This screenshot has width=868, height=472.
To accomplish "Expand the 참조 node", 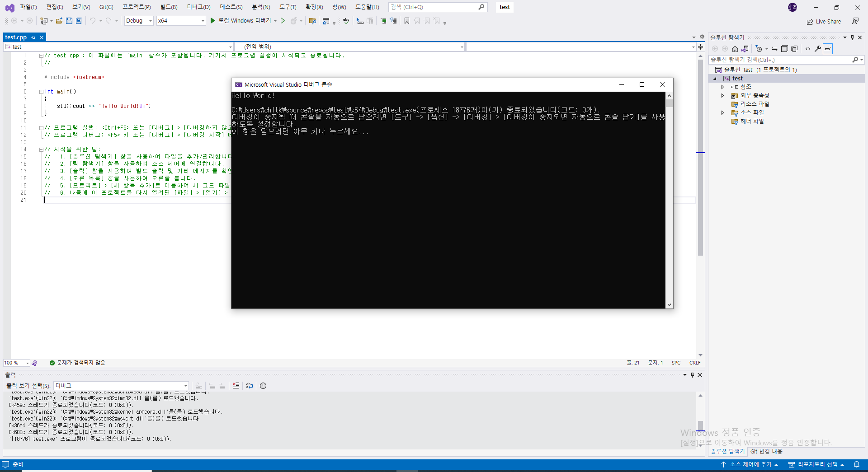I will point(722,87).
